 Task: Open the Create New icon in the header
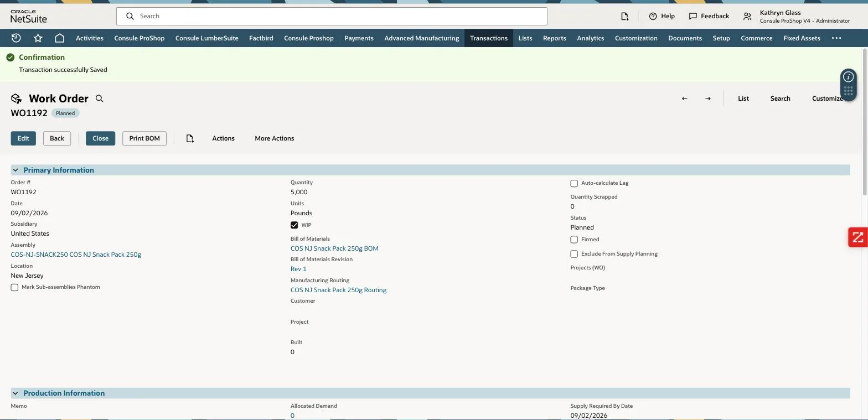[624, 16]
